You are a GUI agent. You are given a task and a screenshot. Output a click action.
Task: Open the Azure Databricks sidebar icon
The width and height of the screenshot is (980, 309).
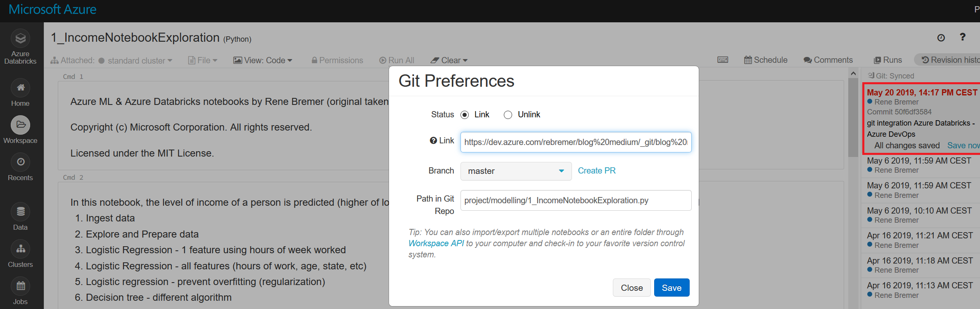click(20, 39)
